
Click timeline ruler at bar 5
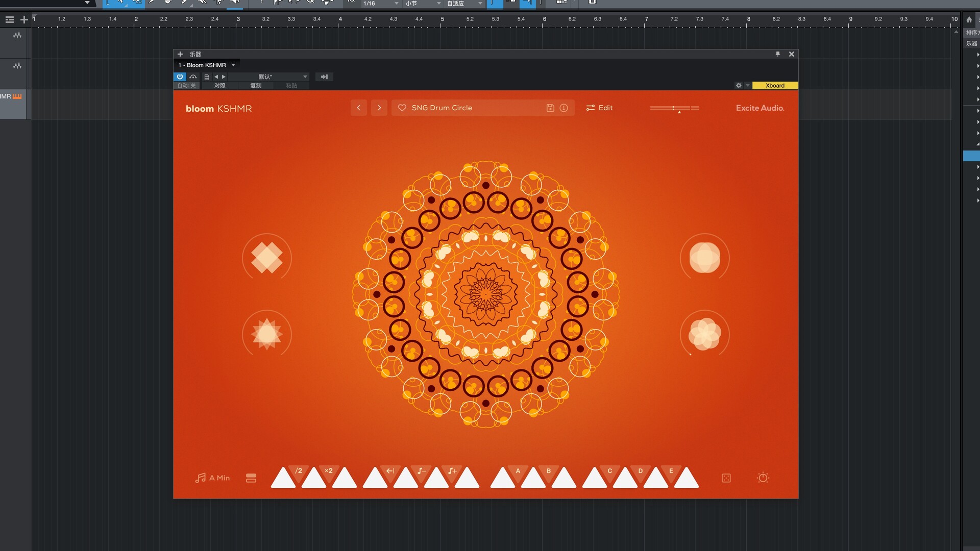pos(442,20)
